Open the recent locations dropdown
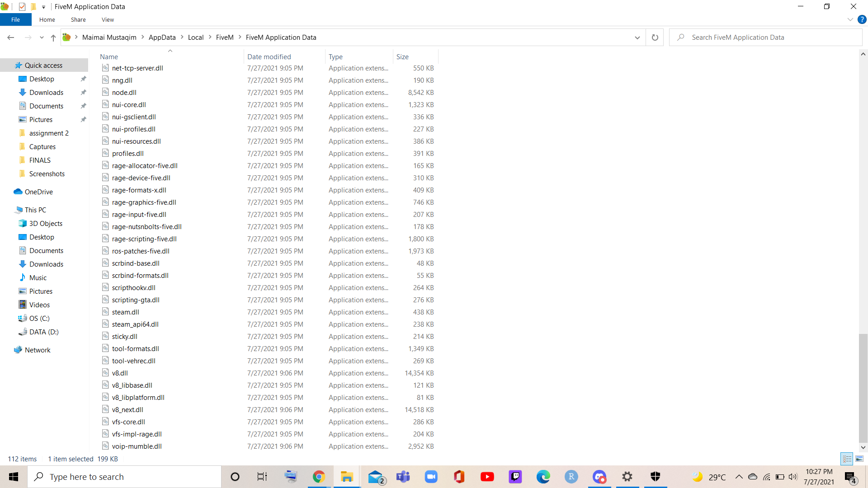The height and width of the screenshot is (488, 868). (42, 38)
